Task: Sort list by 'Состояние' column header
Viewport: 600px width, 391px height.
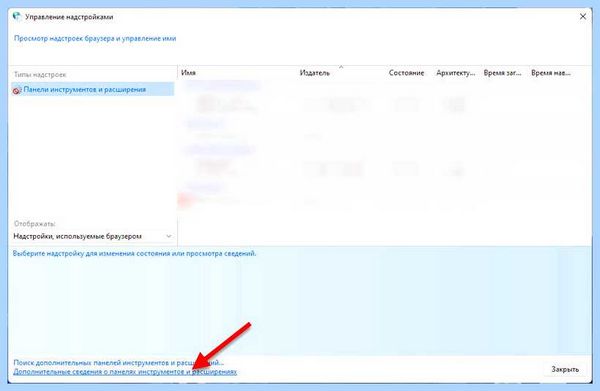Action: (406, 73)
